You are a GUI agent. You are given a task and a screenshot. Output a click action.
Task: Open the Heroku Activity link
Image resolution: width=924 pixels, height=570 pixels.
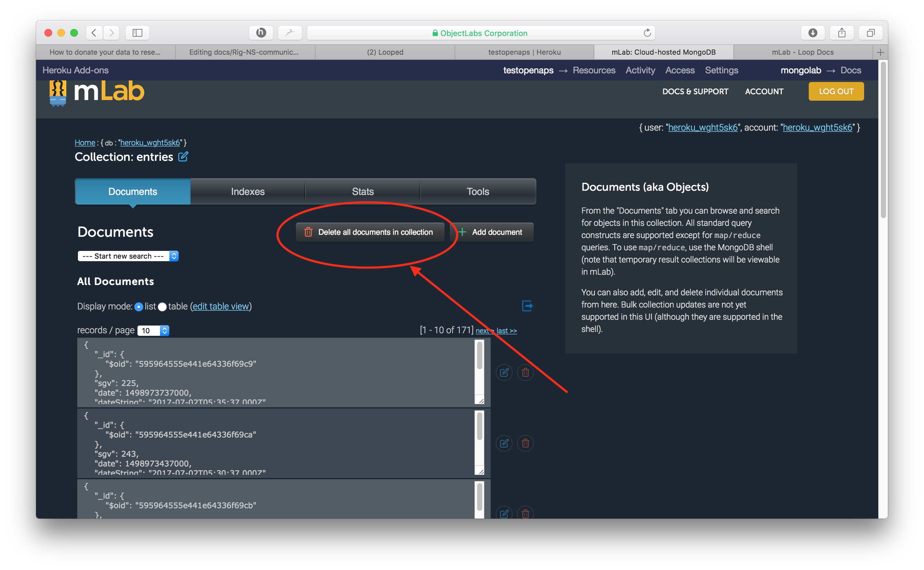click(x=640, y=70)
